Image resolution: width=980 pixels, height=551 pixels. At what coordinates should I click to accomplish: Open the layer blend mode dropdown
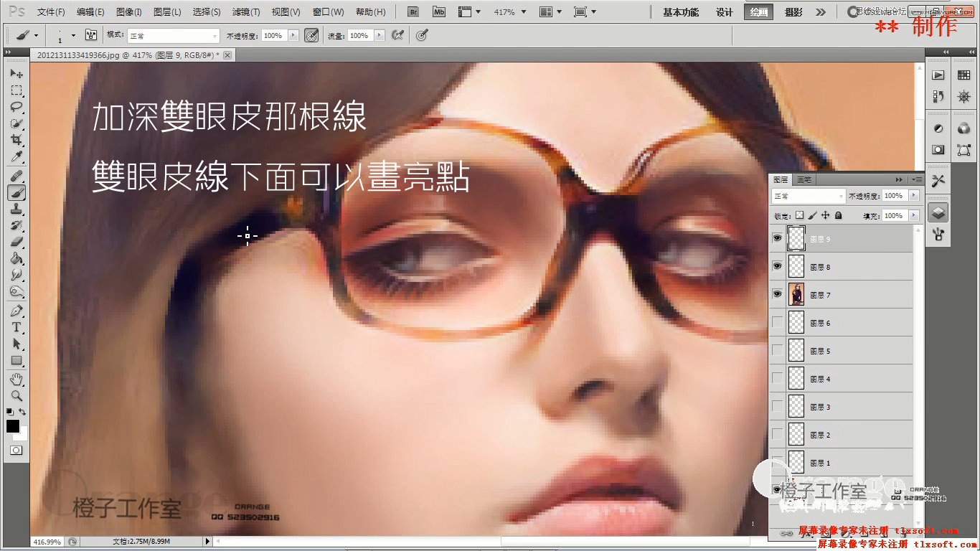(x=809, y=196)
